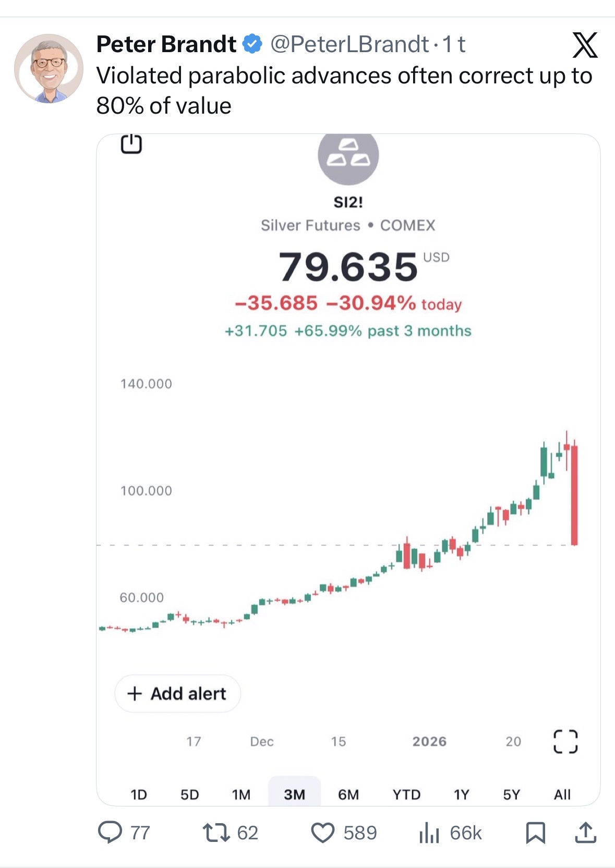Tap the reply comment bubble icon

point(111,832)
